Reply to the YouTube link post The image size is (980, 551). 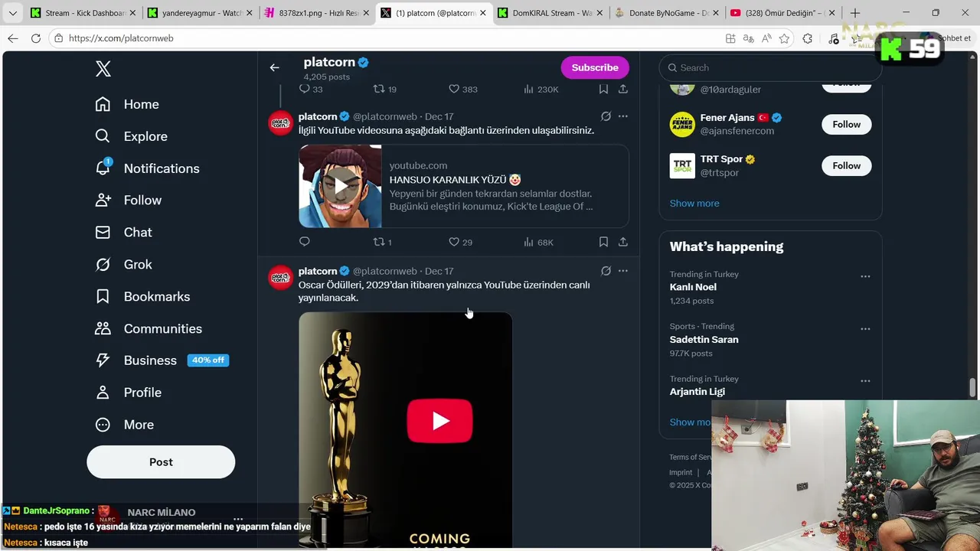pyautogui.click(x=304, y=242)
